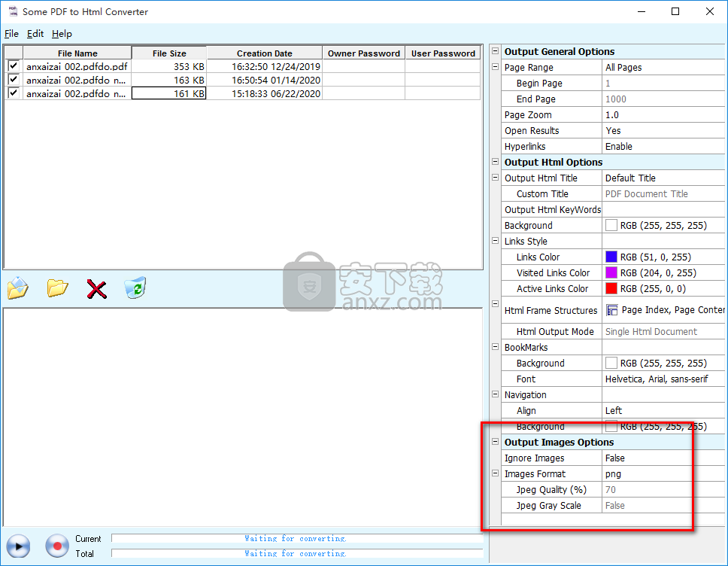Click the add folder icon
This screenshot has height=566, width=728.
click(x=58, y=288)
